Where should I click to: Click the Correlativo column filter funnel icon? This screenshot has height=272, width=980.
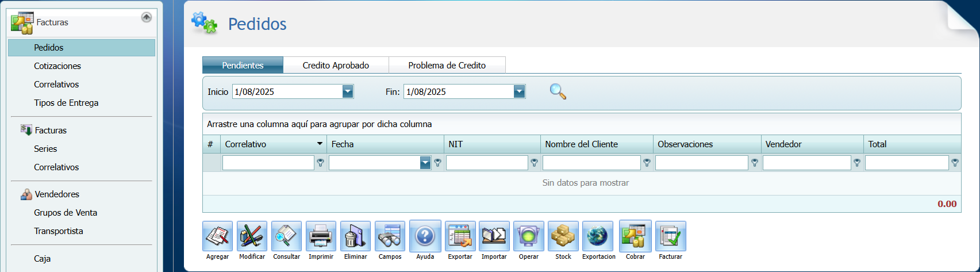[x=321, y=163]
